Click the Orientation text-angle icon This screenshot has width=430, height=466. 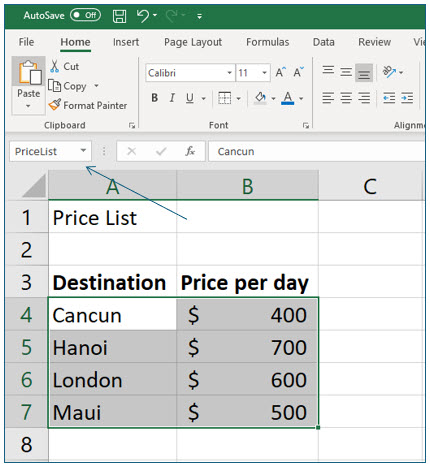(389, 72)
